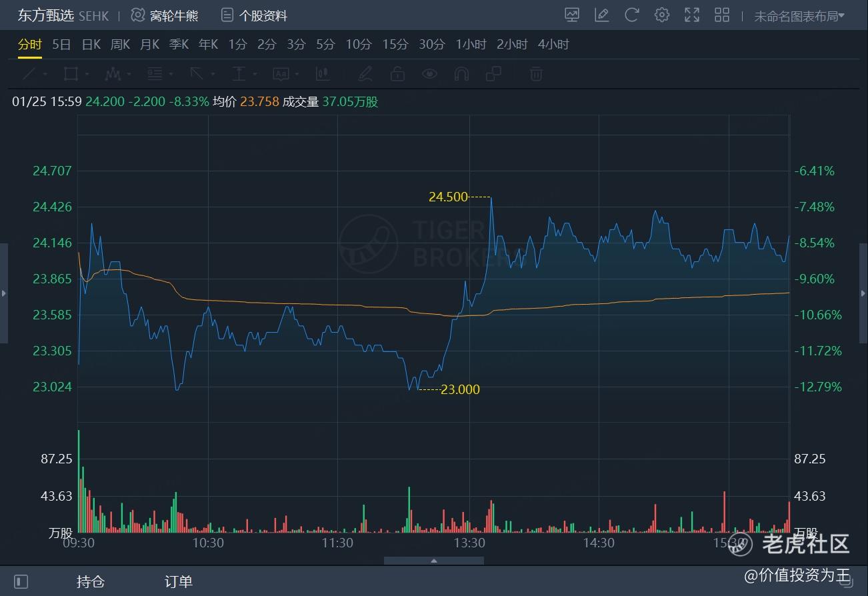Enter fullscreen with the expand arrows icon
The height and width of the screenshot is (596, 868).
pos(692,15)
